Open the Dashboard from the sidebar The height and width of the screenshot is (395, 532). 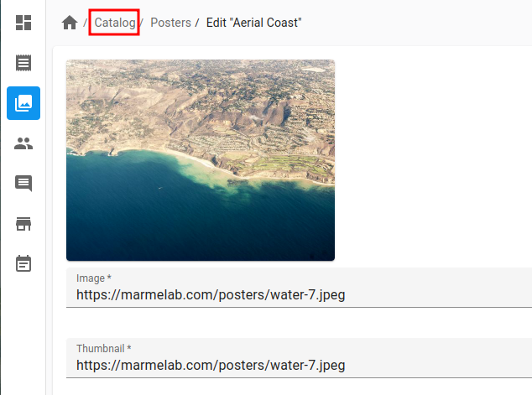(x=23, y=23)
